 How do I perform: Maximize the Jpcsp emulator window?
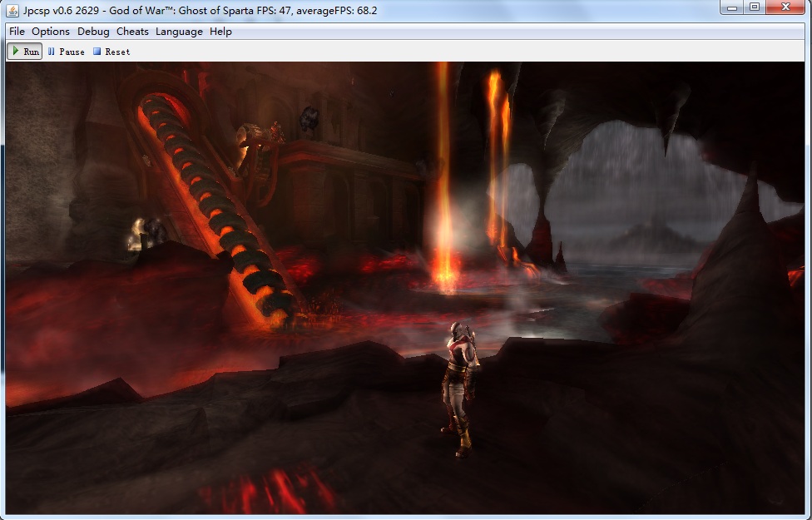755,8
